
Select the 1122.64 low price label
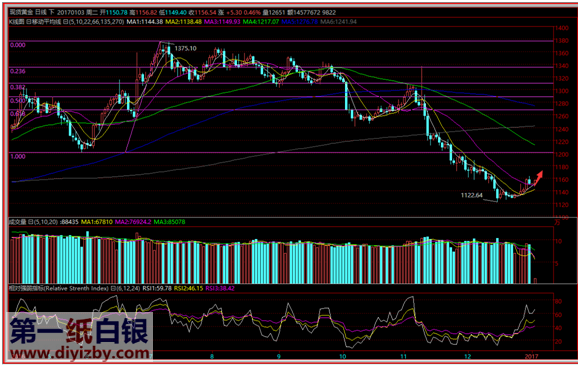[x=472, y=195]
